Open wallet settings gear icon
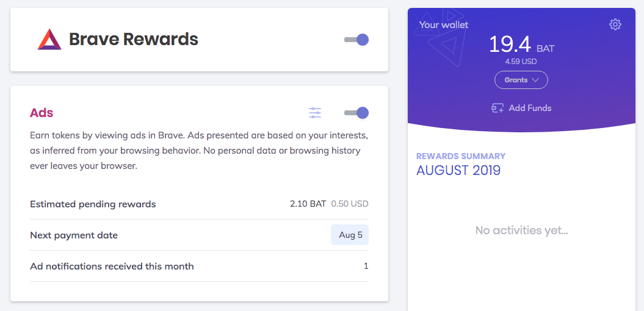This screenshot has width=644, height=311. click(615, 24)
